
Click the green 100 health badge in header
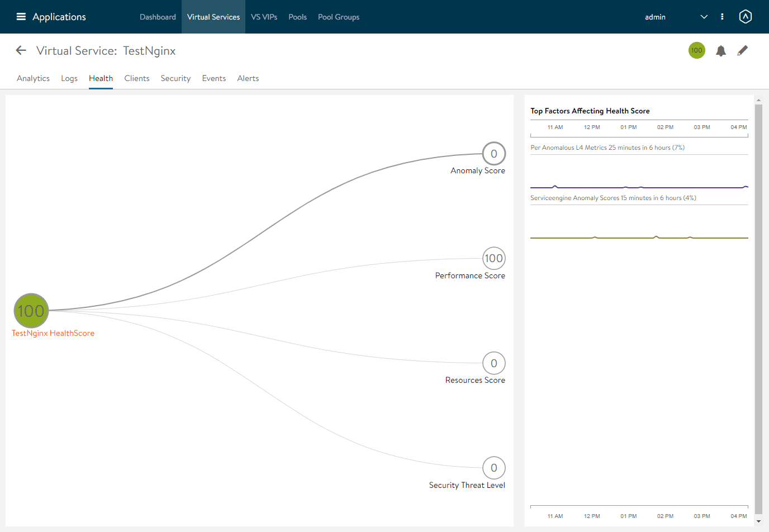(696, 50)
